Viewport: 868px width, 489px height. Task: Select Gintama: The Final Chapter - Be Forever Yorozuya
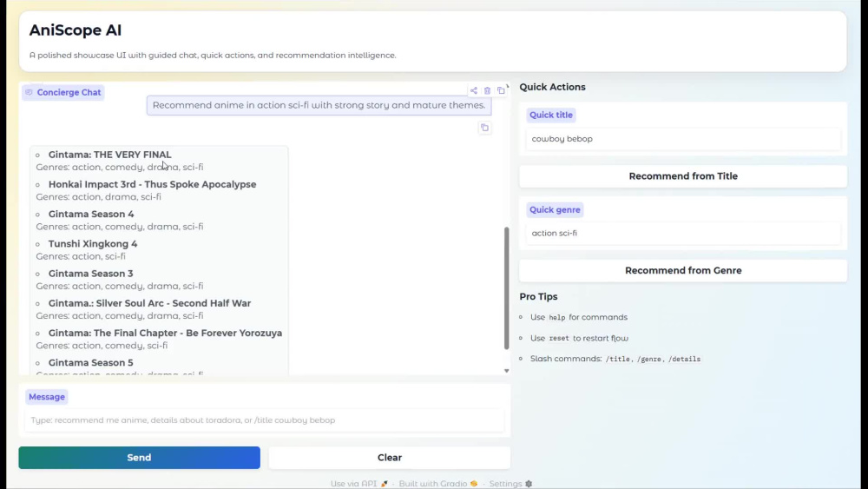point(165,333)
